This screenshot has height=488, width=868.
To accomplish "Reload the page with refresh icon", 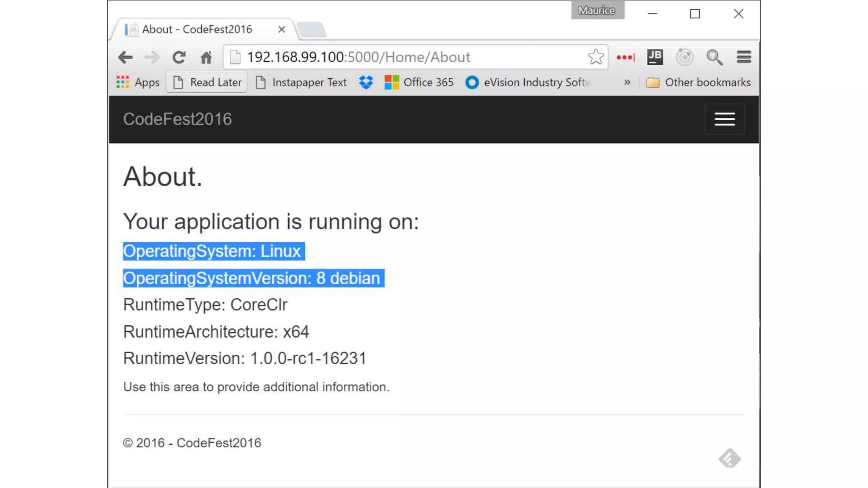I will (179, 57).
